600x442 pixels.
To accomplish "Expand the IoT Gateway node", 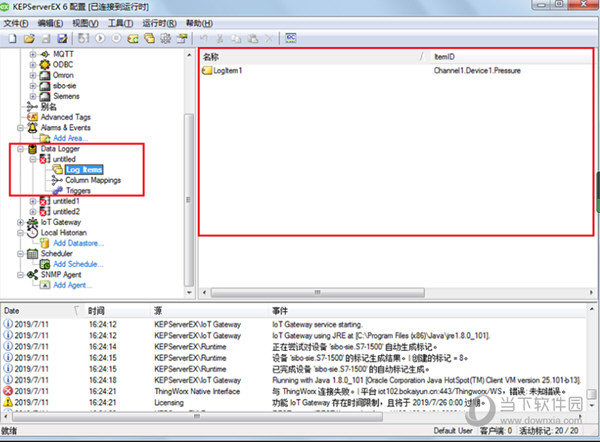I will coord(20,222).
